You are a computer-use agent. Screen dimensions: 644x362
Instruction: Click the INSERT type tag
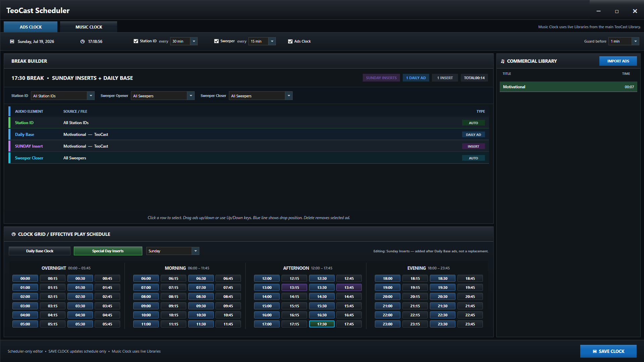(x=473, y=147)
